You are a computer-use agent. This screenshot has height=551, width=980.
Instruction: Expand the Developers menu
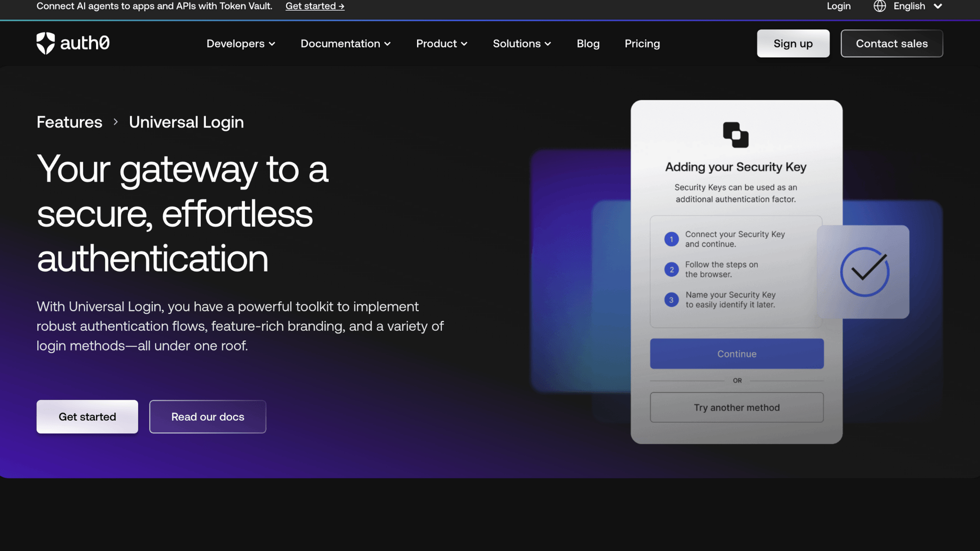click(241, 44)
